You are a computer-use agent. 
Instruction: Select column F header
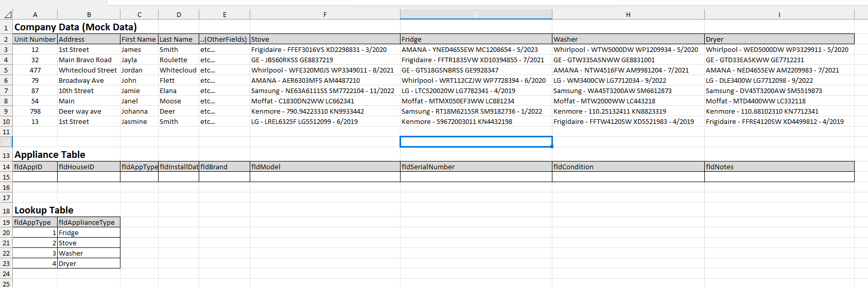(325, 14)
